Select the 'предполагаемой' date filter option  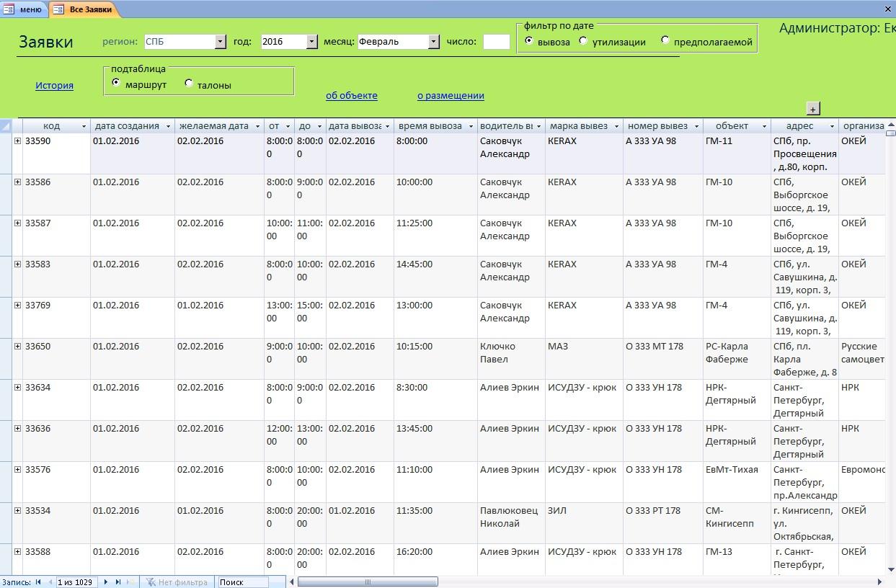(x=665, y=41)
